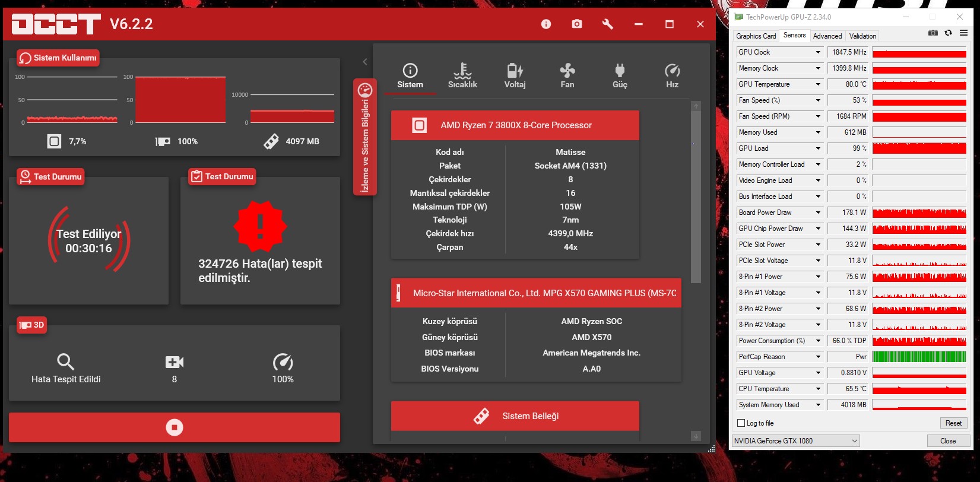Expand GPU Load sensor dropdown
The image size is (980, 482).
818,148
